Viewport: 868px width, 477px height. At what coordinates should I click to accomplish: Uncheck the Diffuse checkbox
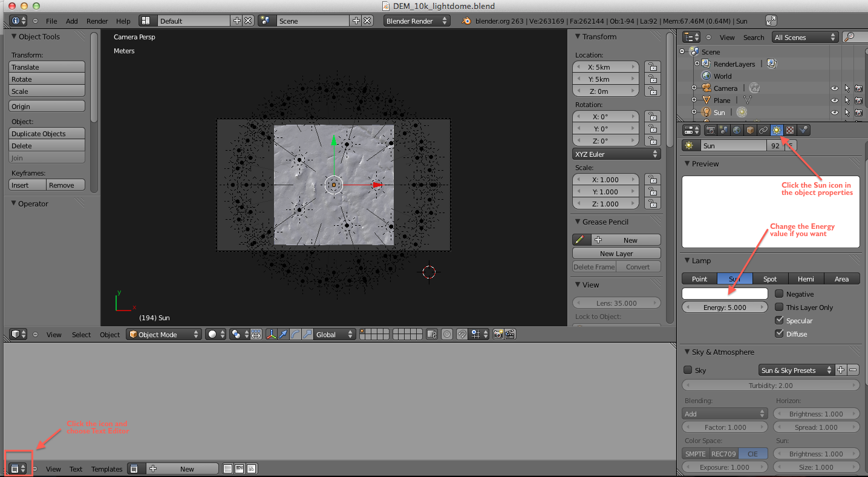tap(780, 334)
